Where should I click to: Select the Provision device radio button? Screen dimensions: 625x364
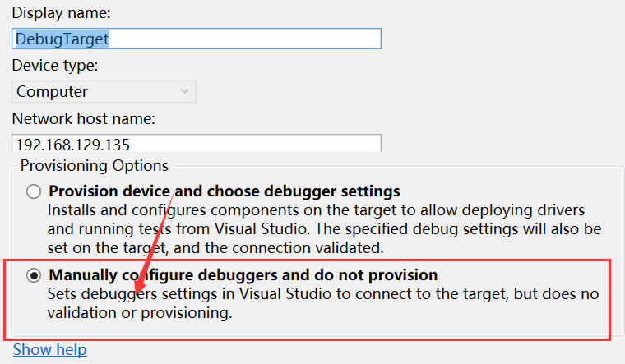[34, 191]
